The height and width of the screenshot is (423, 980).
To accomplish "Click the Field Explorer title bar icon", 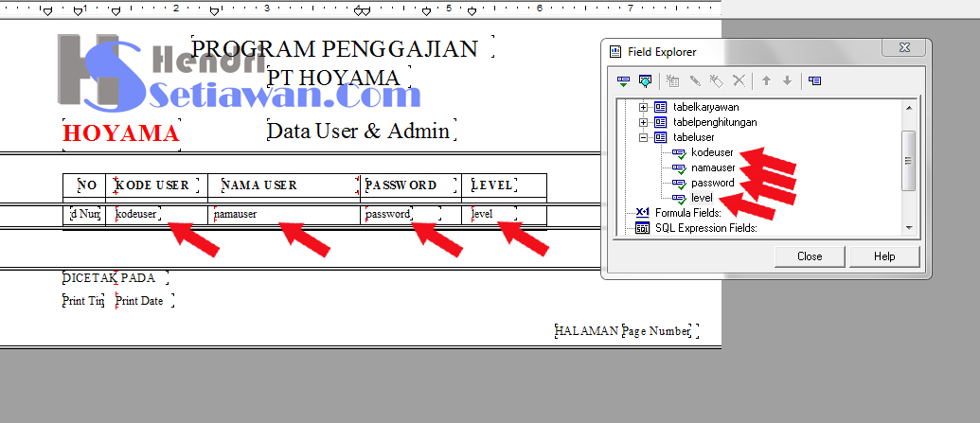I will point(615,52).
